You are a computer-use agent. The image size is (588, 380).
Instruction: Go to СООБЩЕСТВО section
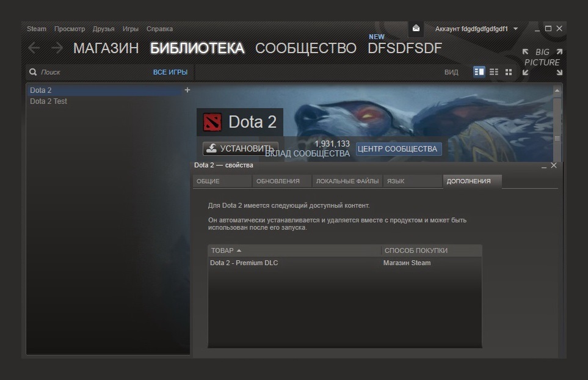(306, 48)
